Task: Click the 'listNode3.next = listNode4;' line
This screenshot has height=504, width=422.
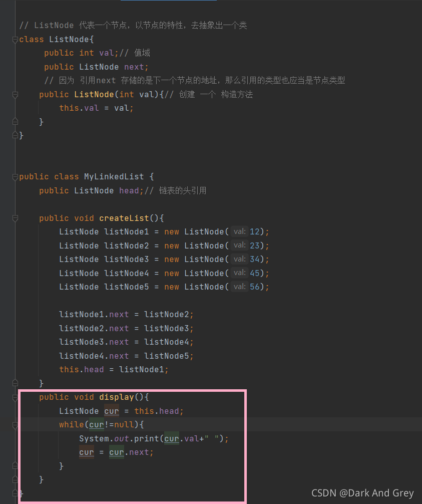Action: click(126, 342)
